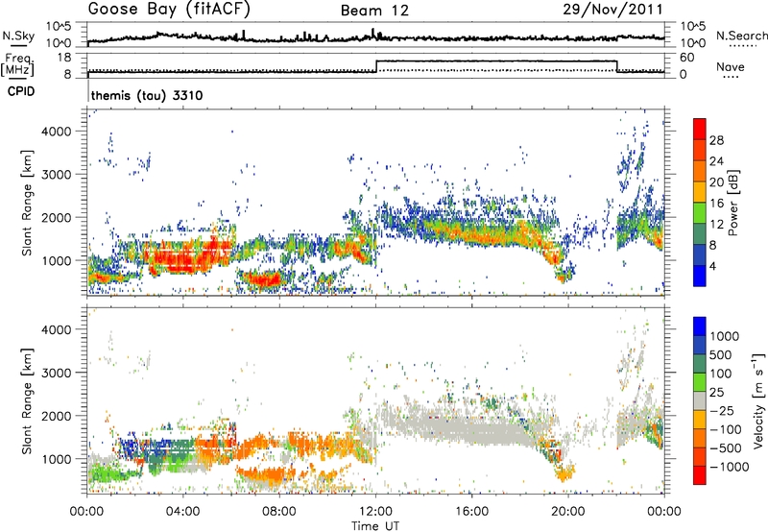The height and width of the screenshot is (532, 768).
Task: Click the "12:00" time tick label
Action: pos(375,512)
